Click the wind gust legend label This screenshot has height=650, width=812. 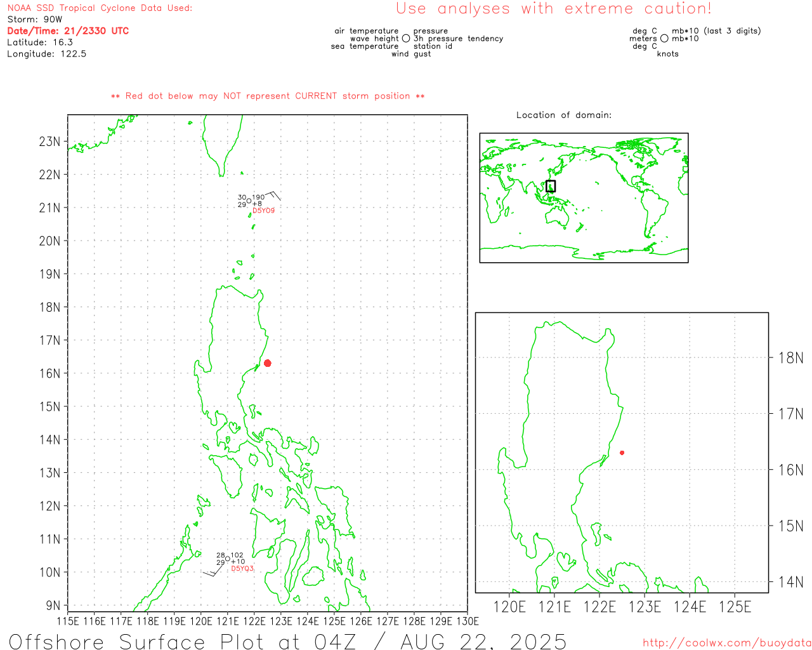click(411, 54)
